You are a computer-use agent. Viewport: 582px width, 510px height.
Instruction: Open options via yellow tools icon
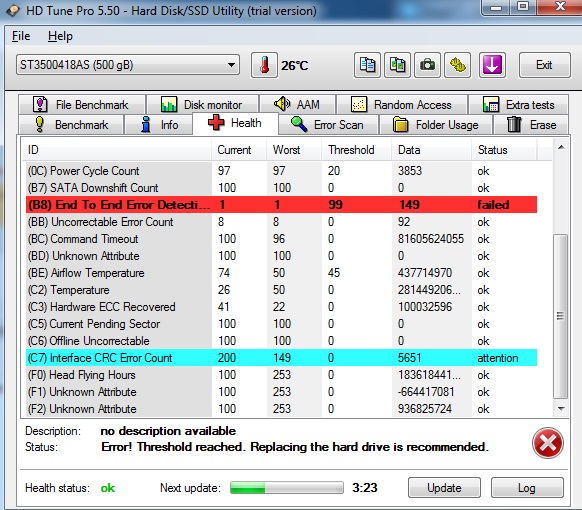tap(458, 65)
